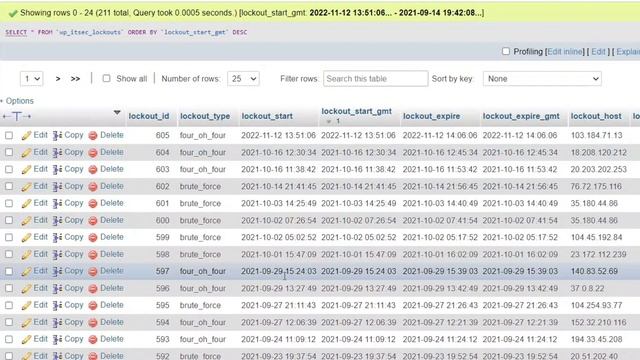Image resolution: width=640 pixels, height=360 pixels.
Task: Click the brute_force cell in row 601
Action: point(200,204)
